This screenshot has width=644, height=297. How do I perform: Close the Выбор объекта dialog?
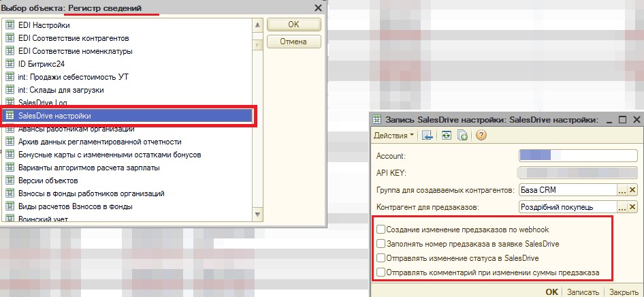tap(318, 7)
